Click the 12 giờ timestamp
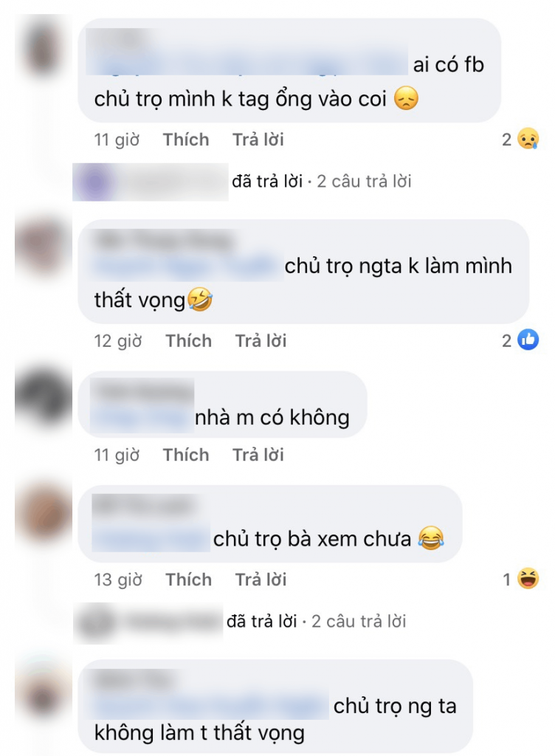Image resolution: width=555 pixels, height=756 pixels. coord(118,340)
